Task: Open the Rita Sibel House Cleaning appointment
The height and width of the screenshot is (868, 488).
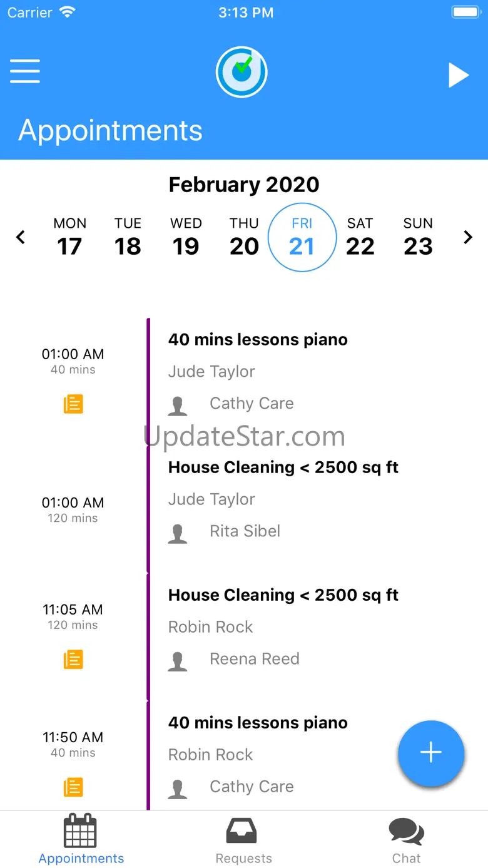Action: tap(283, 499)
